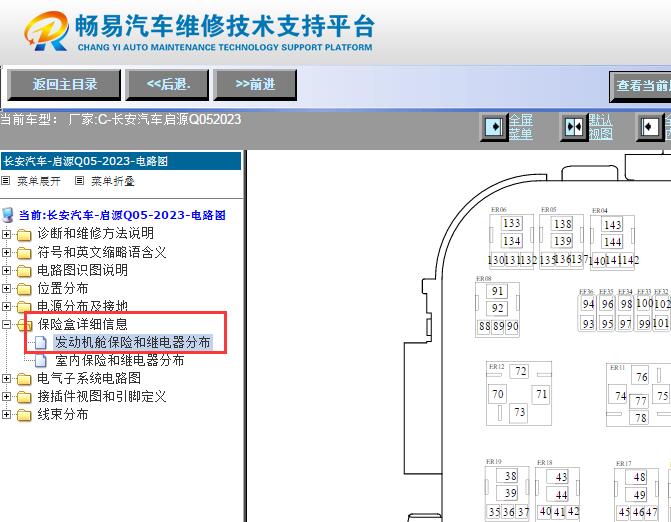The image size is (671, 522).
Task: Go back with the <<后退 button
Action: pos(167,84)
